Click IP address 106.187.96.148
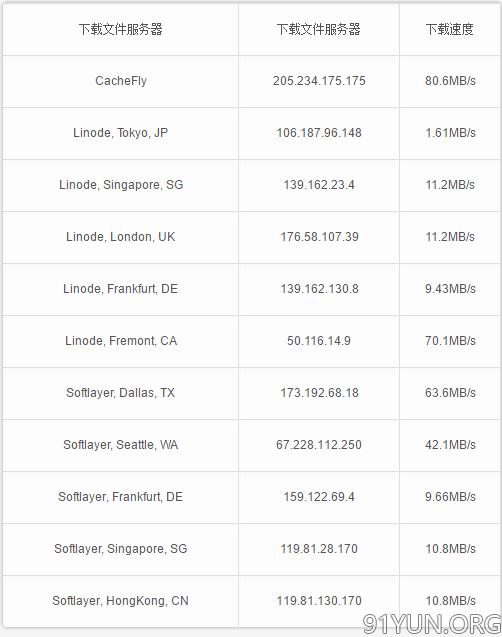Image resolution: width=502 pixels, height=637 pixels. tap(319, 133)
